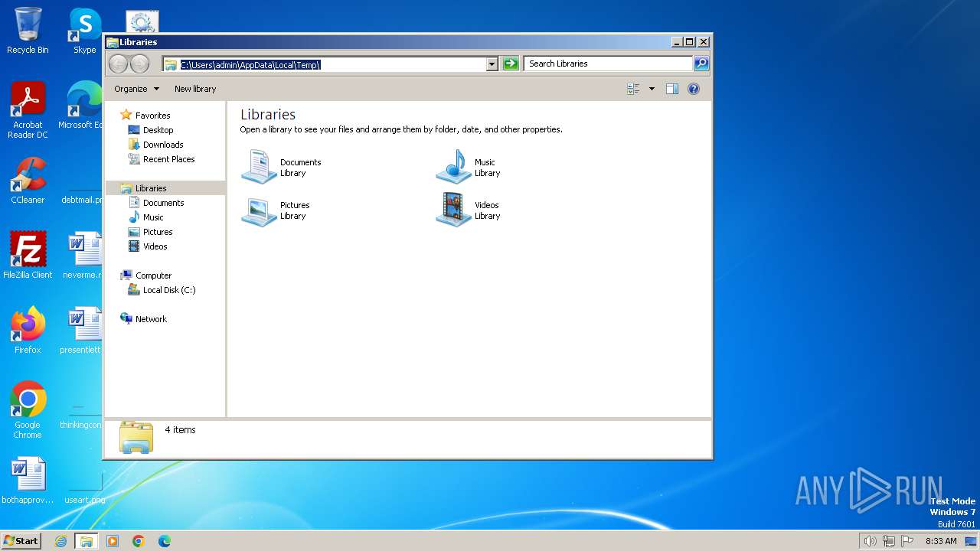980x551 pixels.
Task: Open Internet Explorer from taskbar
Action: coord(60,541)
